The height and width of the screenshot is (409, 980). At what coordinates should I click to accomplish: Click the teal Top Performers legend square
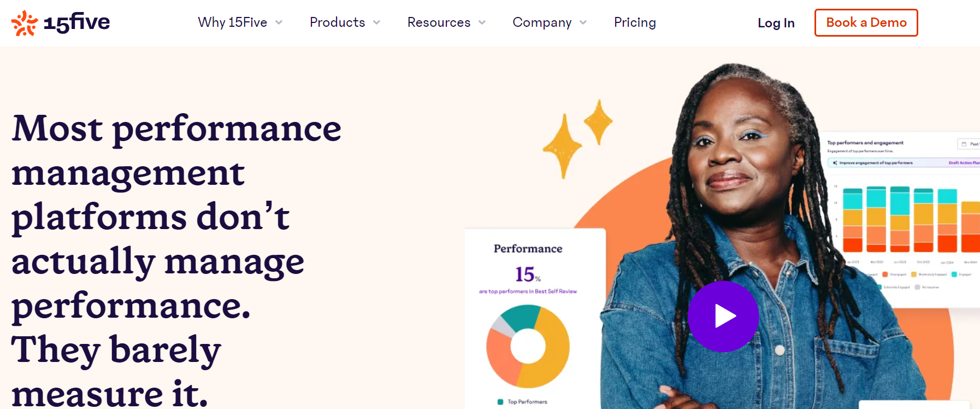[500, 401]
